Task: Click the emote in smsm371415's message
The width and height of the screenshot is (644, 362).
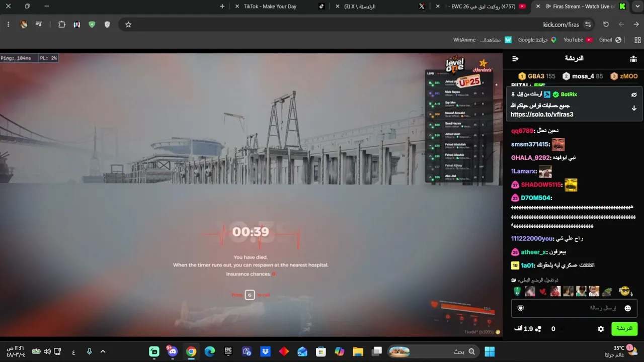Action: tap(558, 145)
